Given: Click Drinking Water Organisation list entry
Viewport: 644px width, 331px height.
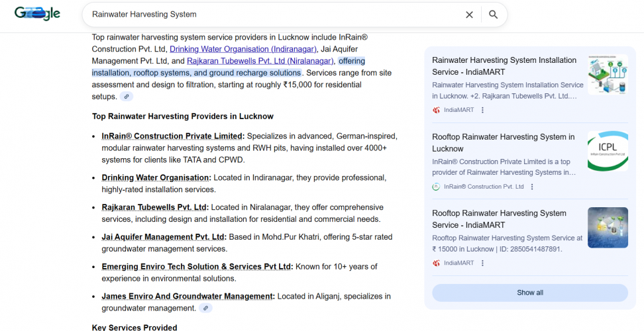Looking at the screenshot, I should click(156, 178).
